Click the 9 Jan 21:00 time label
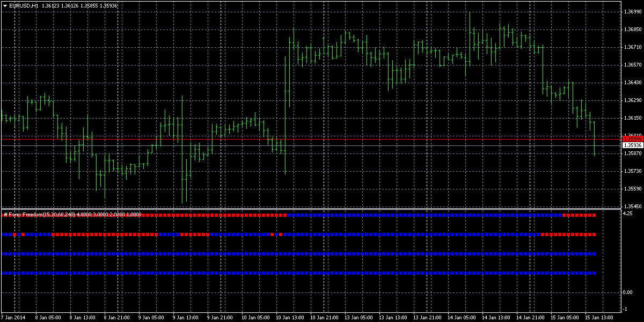Viewport: 644px width, 322px height. point(219,317)
